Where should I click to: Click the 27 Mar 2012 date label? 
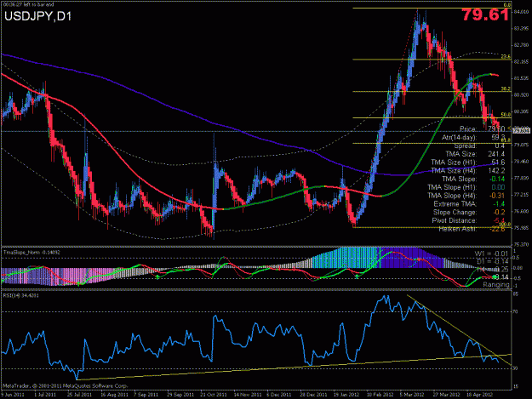(445, 395)
